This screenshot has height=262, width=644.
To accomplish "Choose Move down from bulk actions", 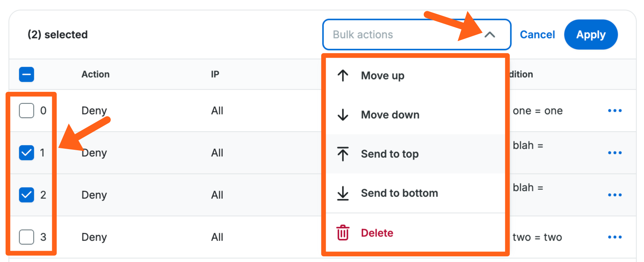I will pos(390,115).
